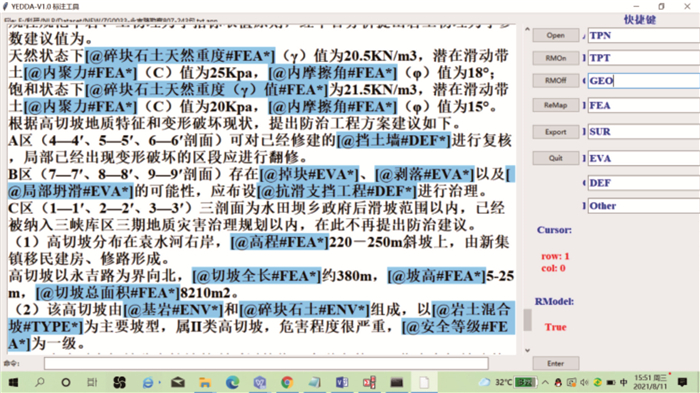Viewport: 700px width, 393px height.
Task: Click the ReMap shortcut button
Action: pos(555,105)
